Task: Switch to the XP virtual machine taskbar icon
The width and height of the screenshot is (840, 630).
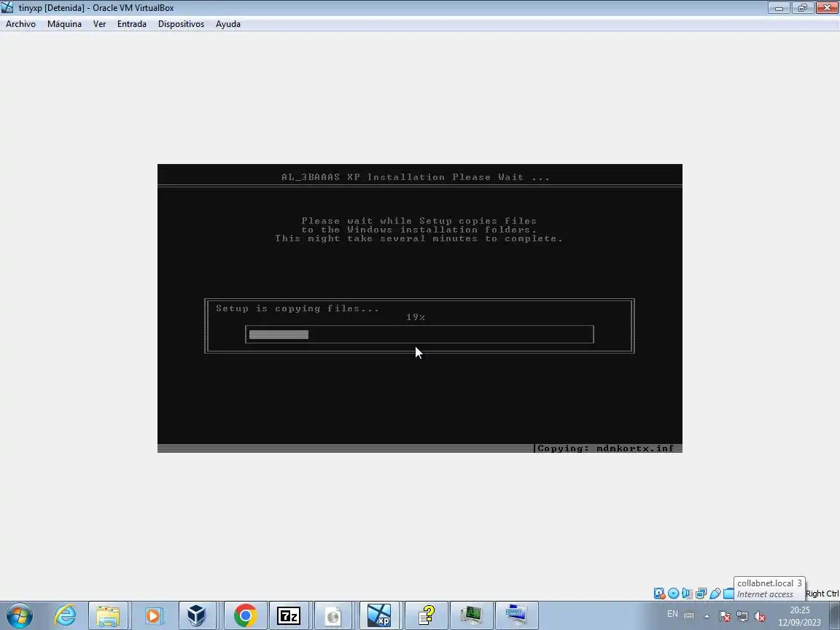Action: pos(378,615)
